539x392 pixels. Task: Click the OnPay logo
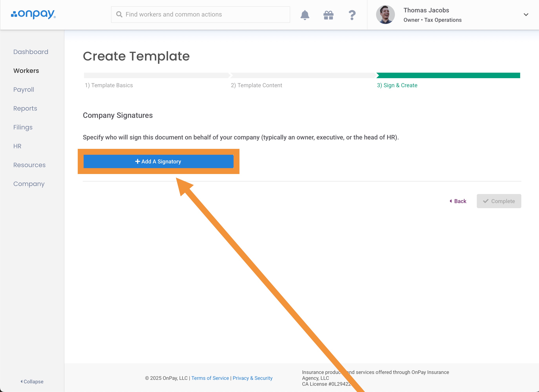(x=33, y=14)
